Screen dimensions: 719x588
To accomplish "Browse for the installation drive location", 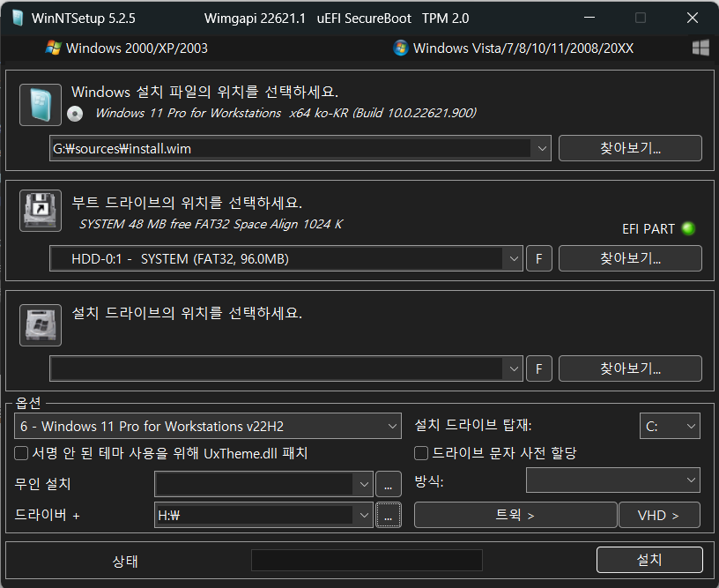I will (630, 368).
